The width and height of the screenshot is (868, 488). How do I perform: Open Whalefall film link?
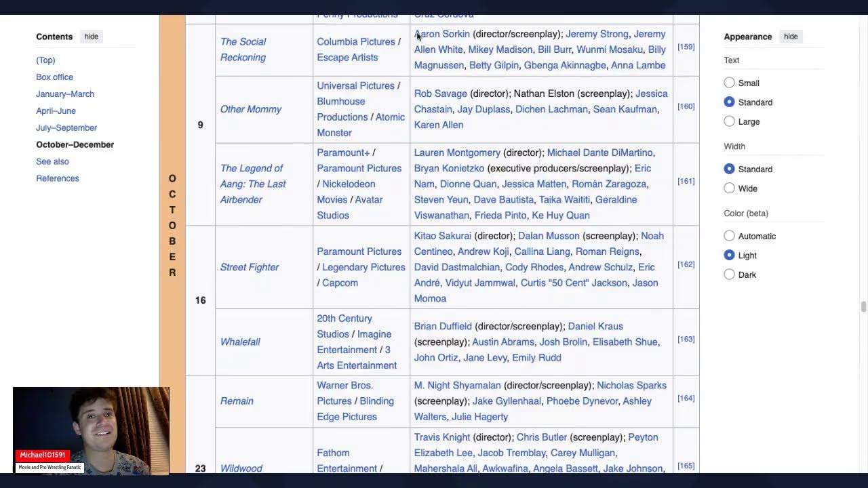240,342
